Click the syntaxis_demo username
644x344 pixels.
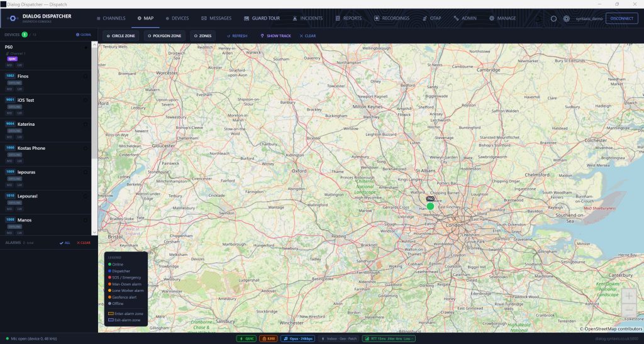[589, 18]
